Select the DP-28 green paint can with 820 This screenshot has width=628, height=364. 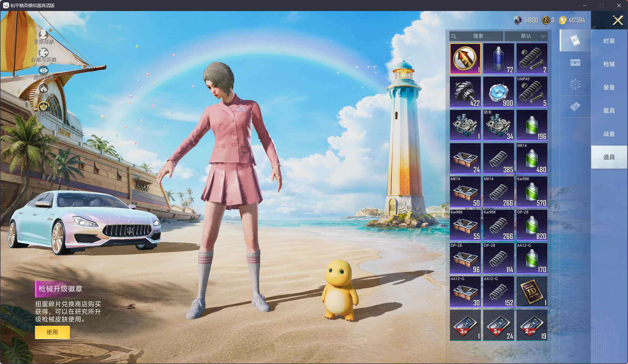pos(532,225)
